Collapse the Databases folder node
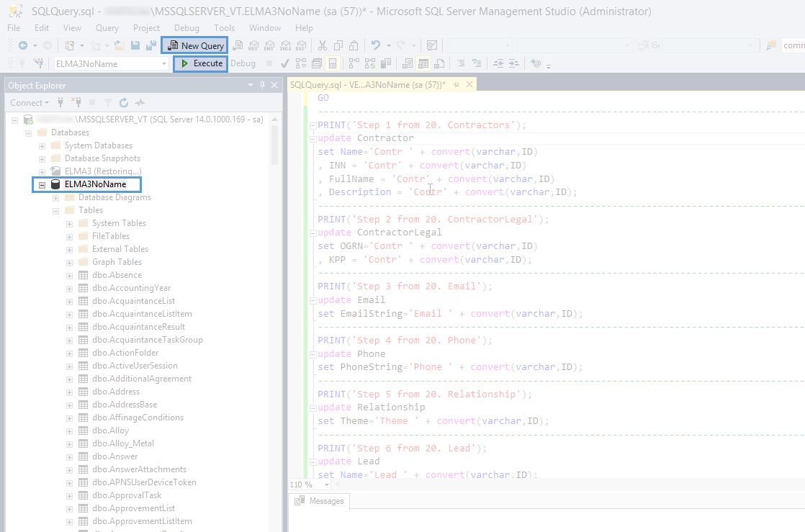805x532 pixels. 29,133
